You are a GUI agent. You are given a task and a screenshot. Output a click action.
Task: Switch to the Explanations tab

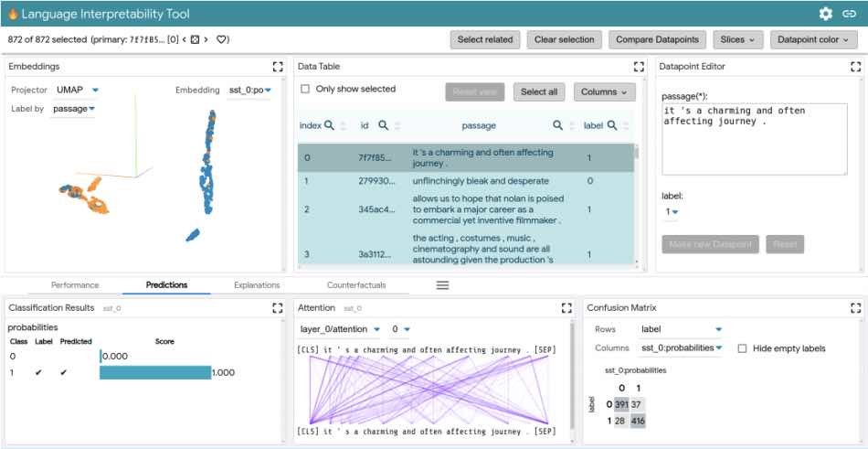pos(257,285)
